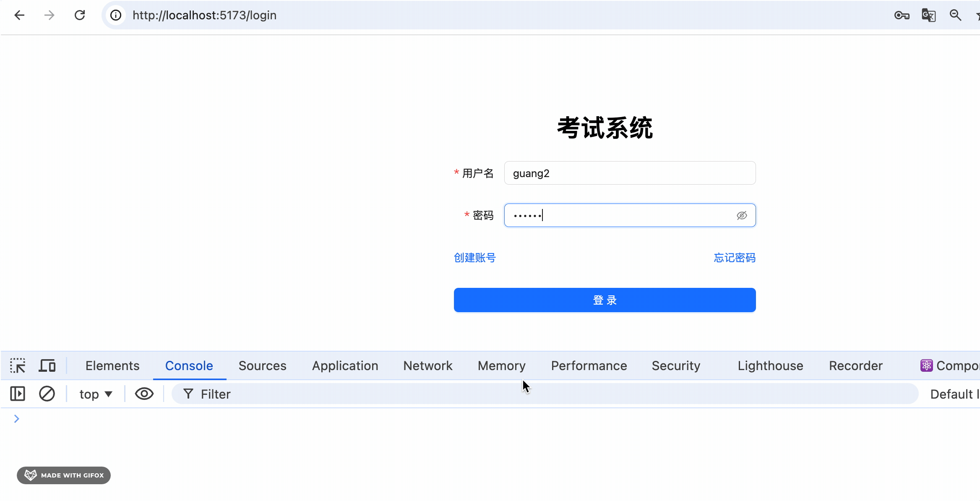Open the site information icon
The width and height of the screenshot is (980, 501).
[116, 16]
